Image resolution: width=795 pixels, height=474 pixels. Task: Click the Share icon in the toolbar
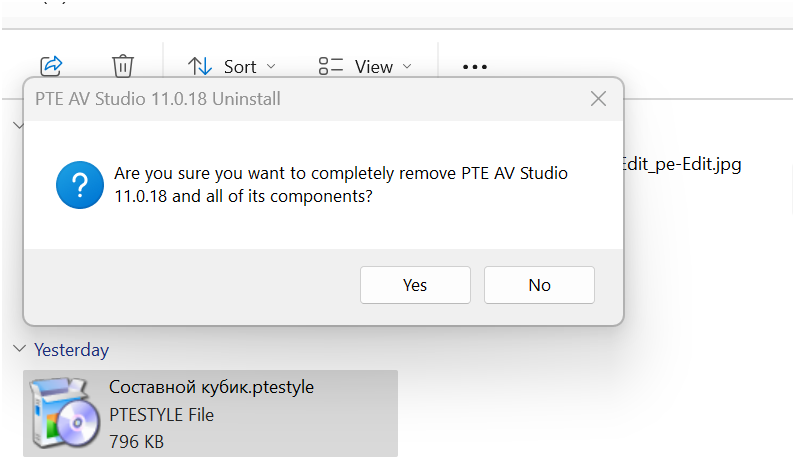pyautogui.click(x=51, y=66)
